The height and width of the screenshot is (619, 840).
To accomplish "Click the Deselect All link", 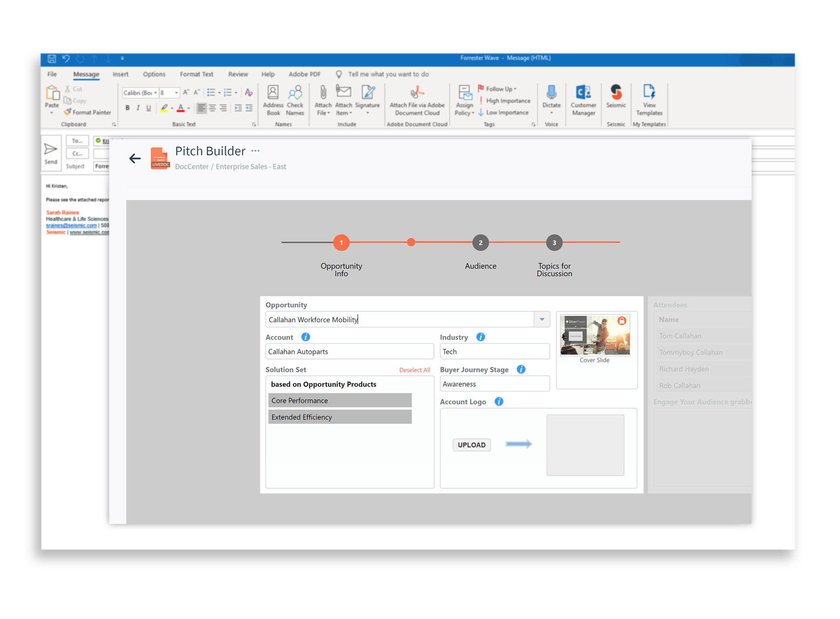I will [x=414, y=370].
